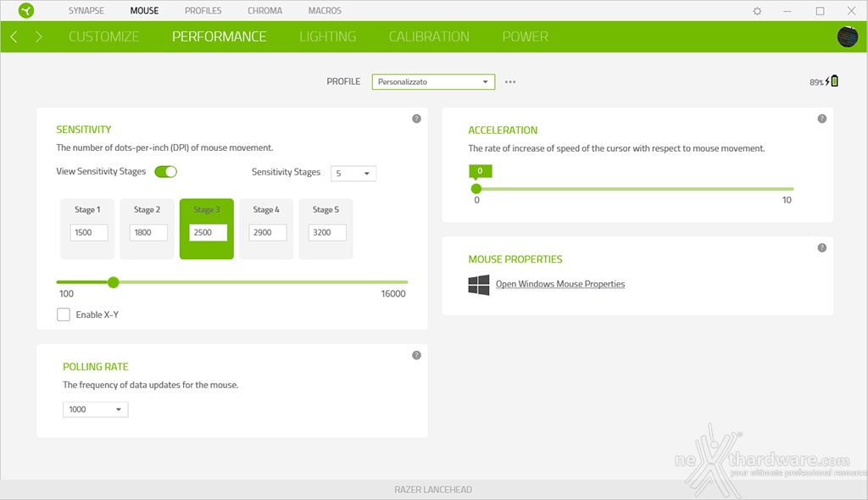Switch to the Synapse menu
Image resolution: width=868 pixels, height=500 pixels.
click(86, 10)
